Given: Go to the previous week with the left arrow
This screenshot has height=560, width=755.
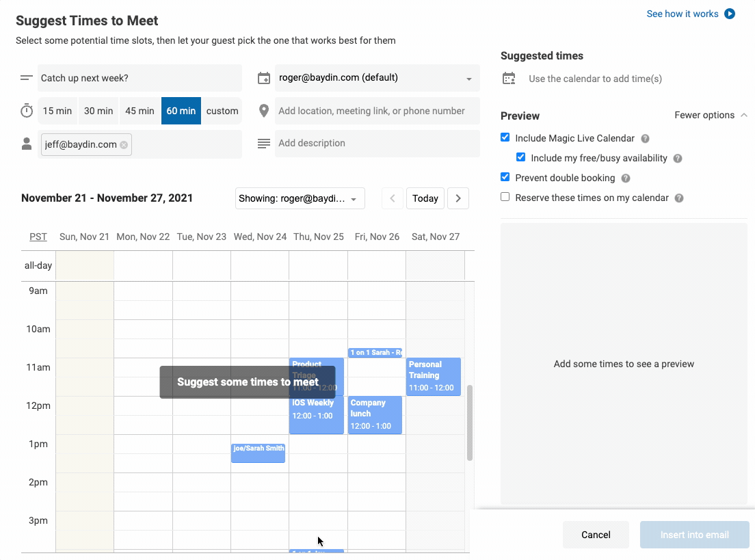Looking at the screenshot, I should point(393,198).
